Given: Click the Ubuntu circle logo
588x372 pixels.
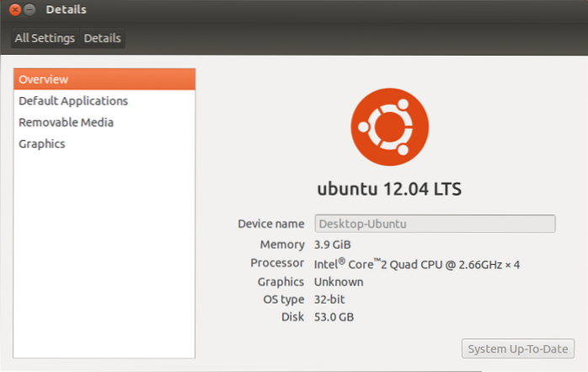Looking at the screenshot, I should coord(389,127).
